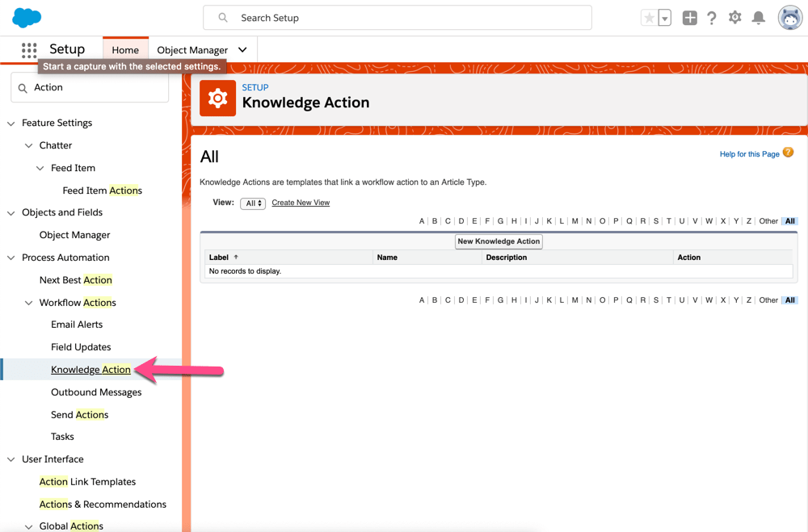Screen dimensions: 808x532
Task: Click the Quick Find box containing Action
Action: [90, 87]
